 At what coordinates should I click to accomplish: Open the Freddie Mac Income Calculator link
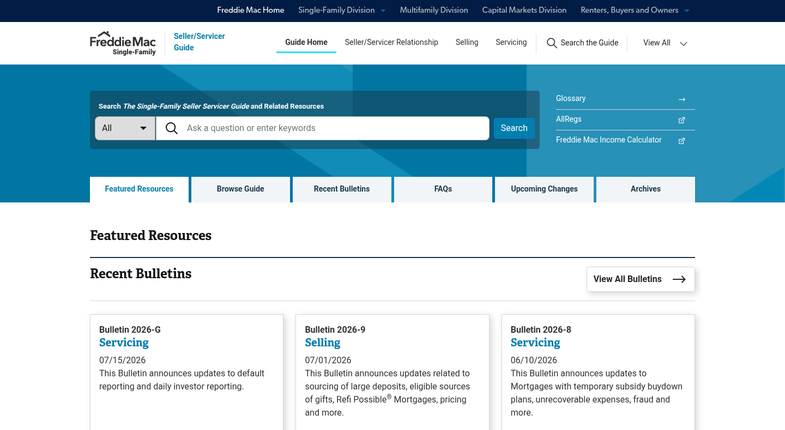tap(609, 140)
